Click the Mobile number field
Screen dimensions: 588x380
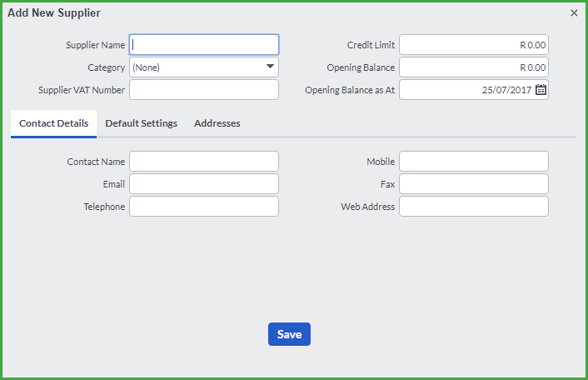[x=474, y=162]
